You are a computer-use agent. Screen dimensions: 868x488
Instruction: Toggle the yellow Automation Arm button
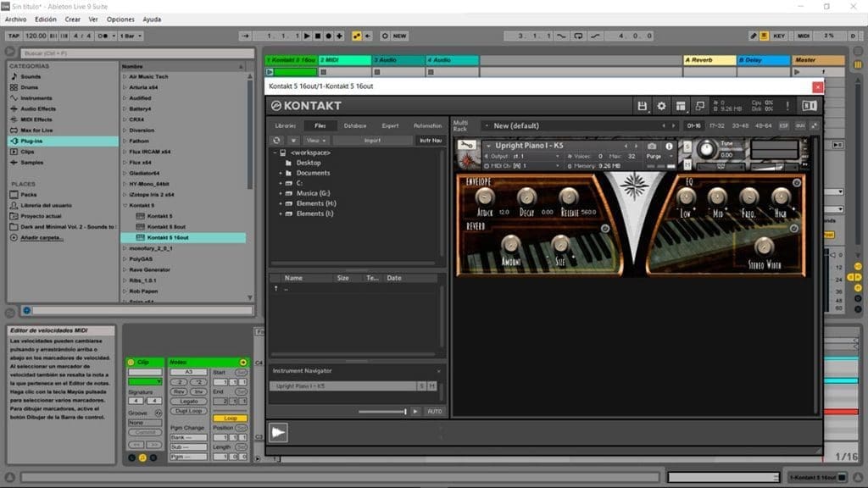(357, 36)
